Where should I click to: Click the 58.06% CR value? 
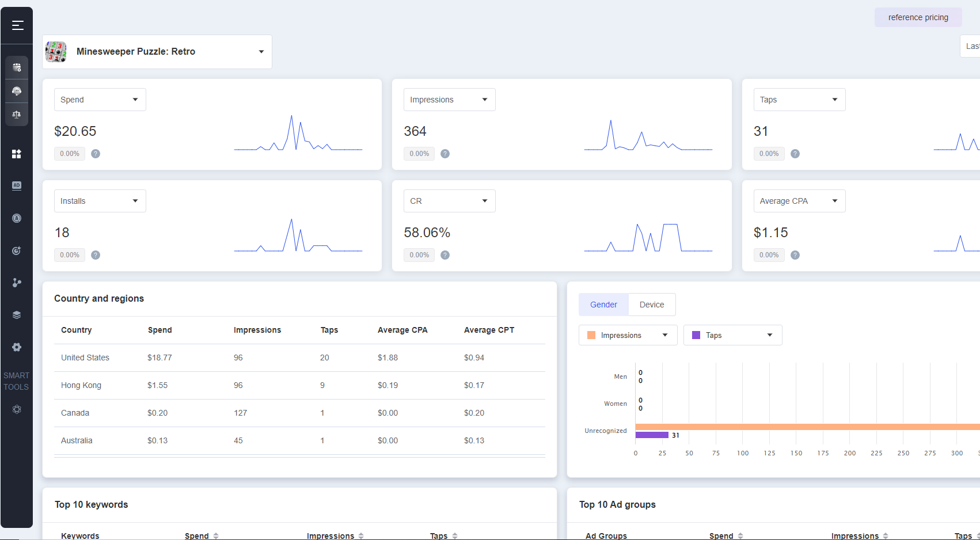427,233
